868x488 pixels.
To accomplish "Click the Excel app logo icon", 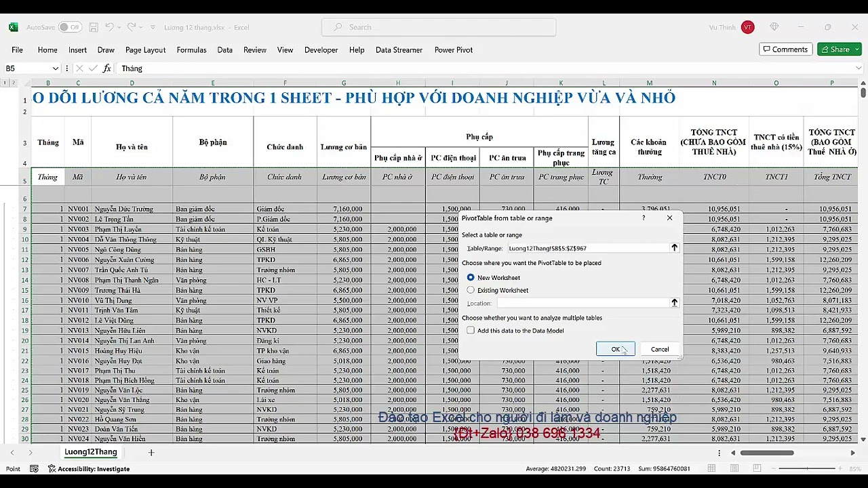I will [x=13, y=27].
